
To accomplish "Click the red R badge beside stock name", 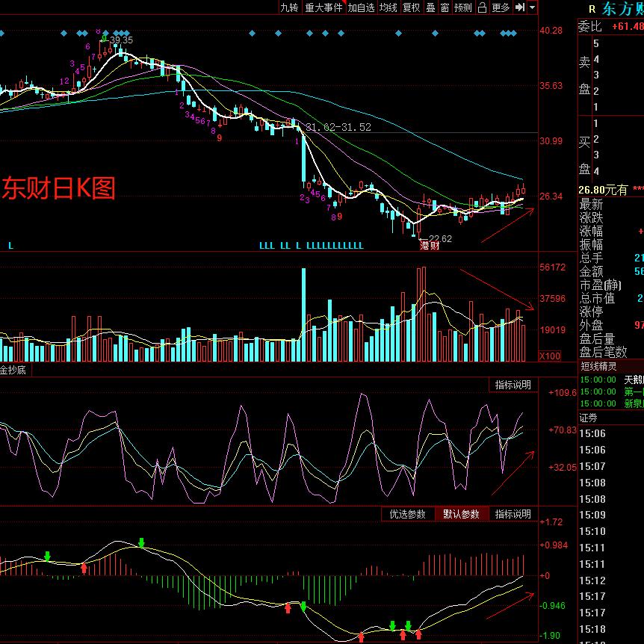I will click(592, 9).
